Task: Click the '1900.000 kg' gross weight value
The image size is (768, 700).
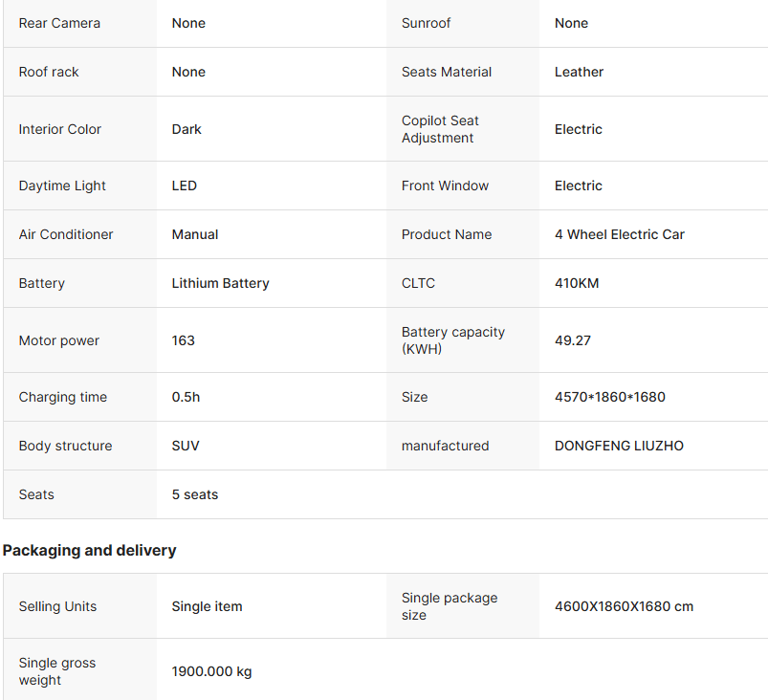Action: (x=211, y=671)
